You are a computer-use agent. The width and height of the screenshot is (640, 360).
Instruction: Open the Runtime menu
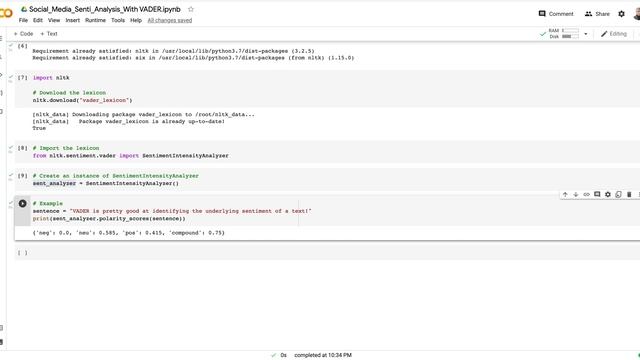pos(95,20)
